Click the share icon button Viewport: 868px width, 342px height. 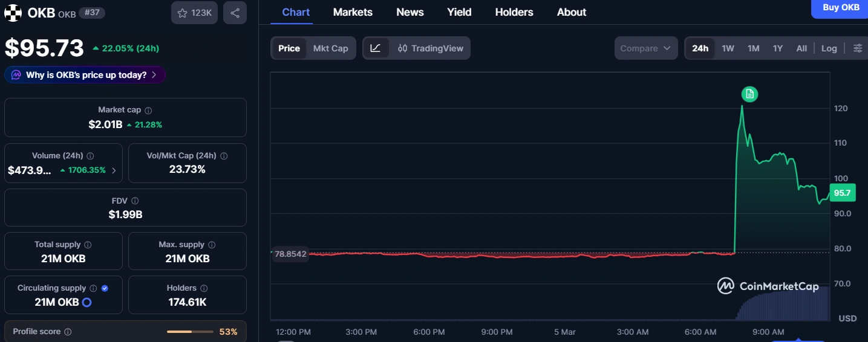pos(235,13)
